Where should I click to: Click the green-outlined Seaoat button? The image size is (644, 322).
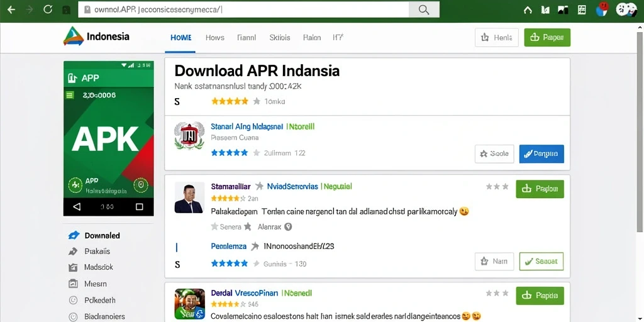pyautogui.click(x=541, y=261)
